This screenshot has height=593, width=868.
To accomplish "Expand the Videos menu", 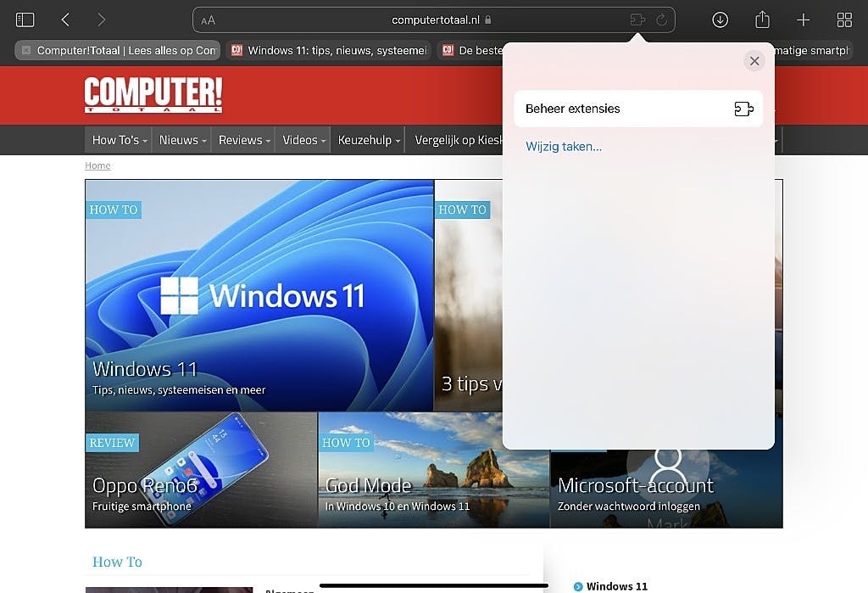I will pyautogui.click(x=303, y=140).
